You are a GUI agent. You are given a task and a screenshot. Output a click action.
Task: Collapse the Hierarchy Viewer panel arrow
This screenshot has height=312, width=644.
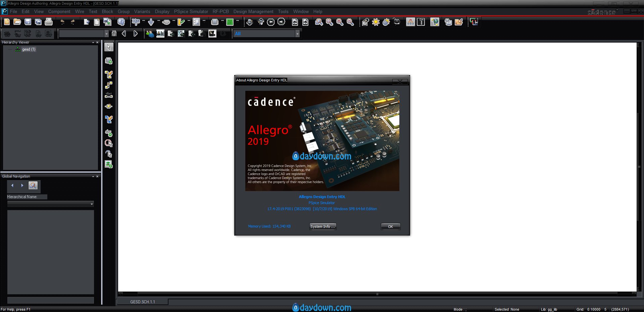coord(93,43)
